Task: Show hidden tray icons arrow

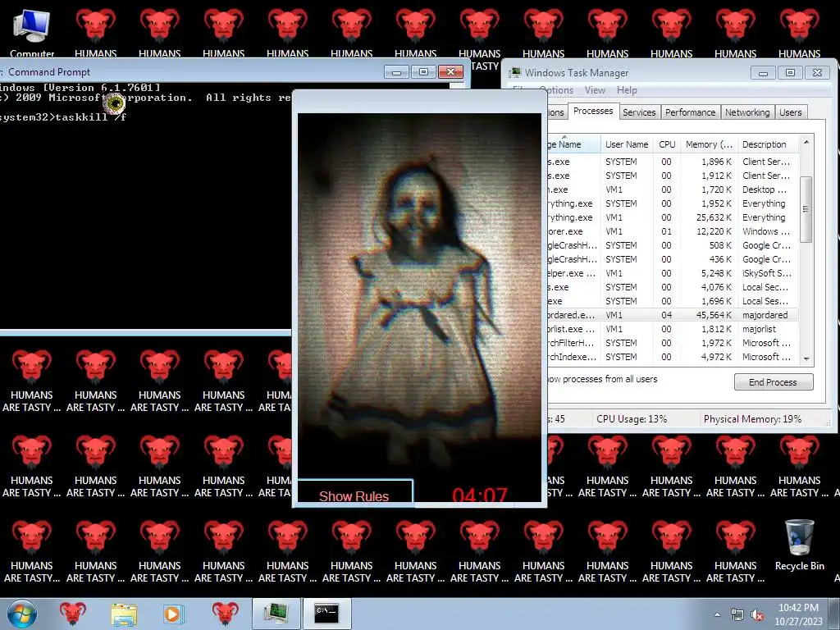Action: (x=717, y=614)
